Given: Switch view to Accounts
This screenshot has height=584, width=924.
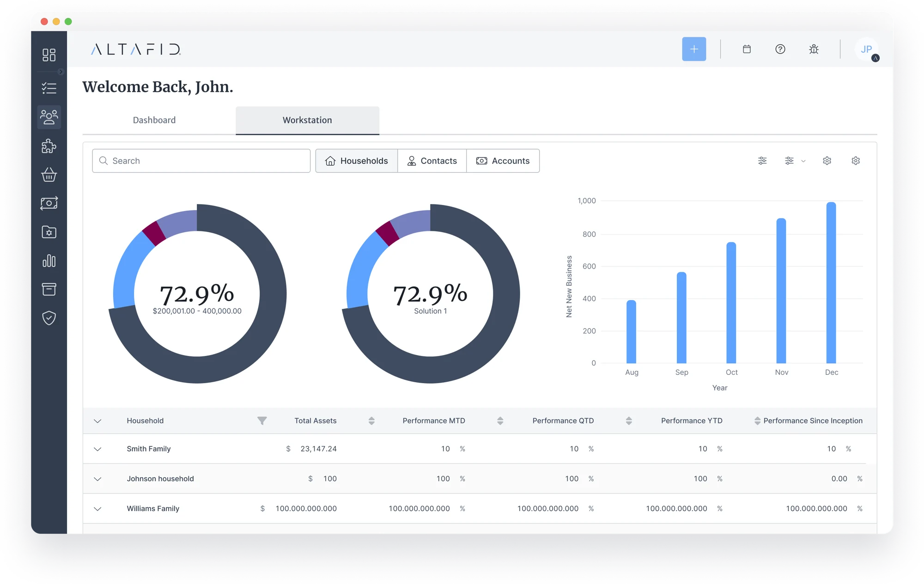Looking at the screenshot, I should point(503,161).
